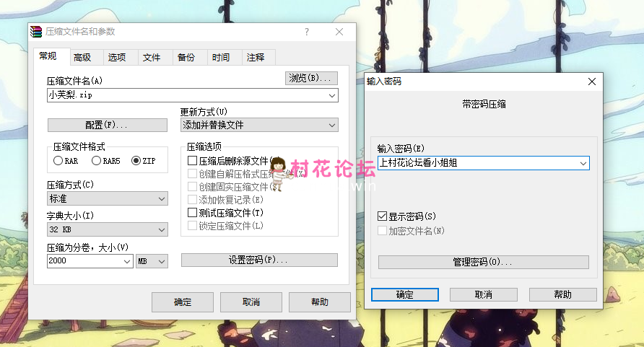Expand the 字典大小 dropdown

coord(162,229)
